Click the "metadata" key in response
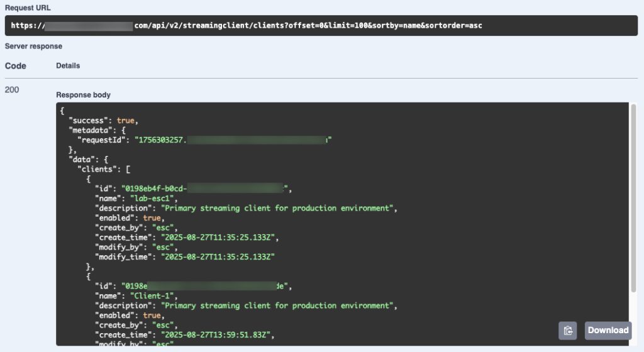The height and width of the screenshot is (352, 644). click(91, 130)
